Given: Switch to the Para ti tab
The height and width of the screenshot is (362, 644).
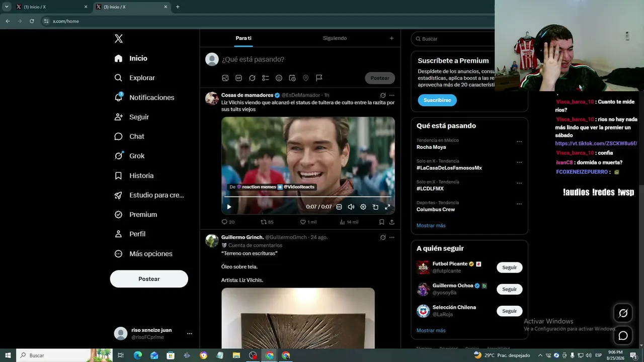Looking at the screenshot, I should point(244,38).
